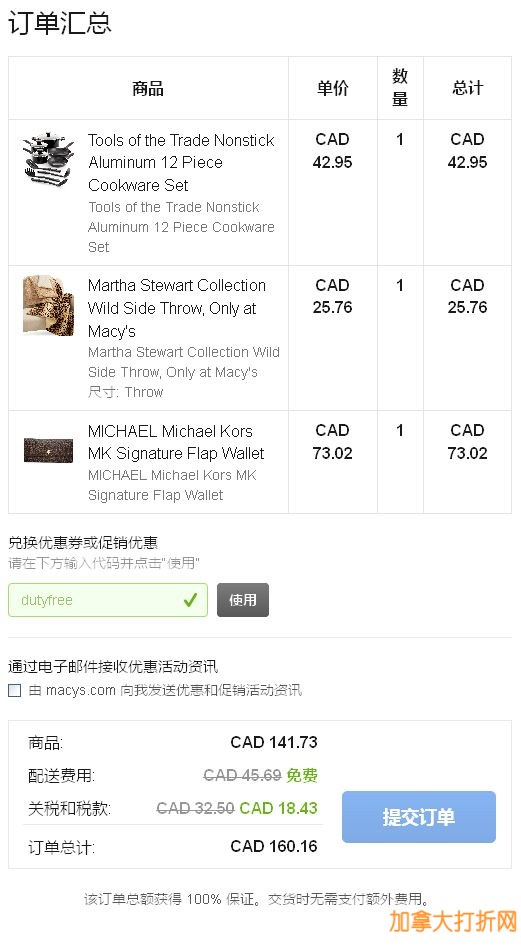The height and width of the screenshot is (946, 521).
Task: Open Martha Stewart Collection Wild Side Throw title
Action: tap(177, 308)
